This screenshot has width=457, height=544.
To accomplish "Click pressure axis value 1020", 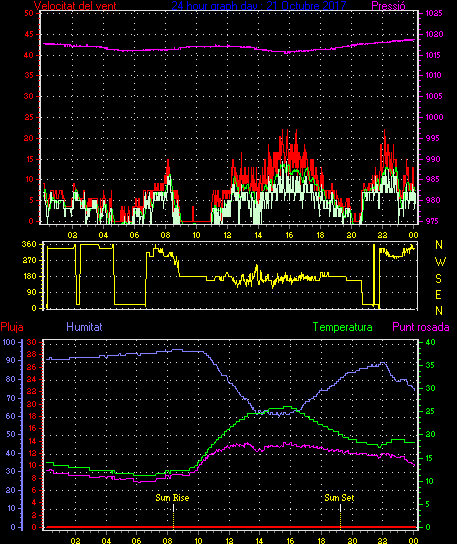I will (x=434, y=34).
